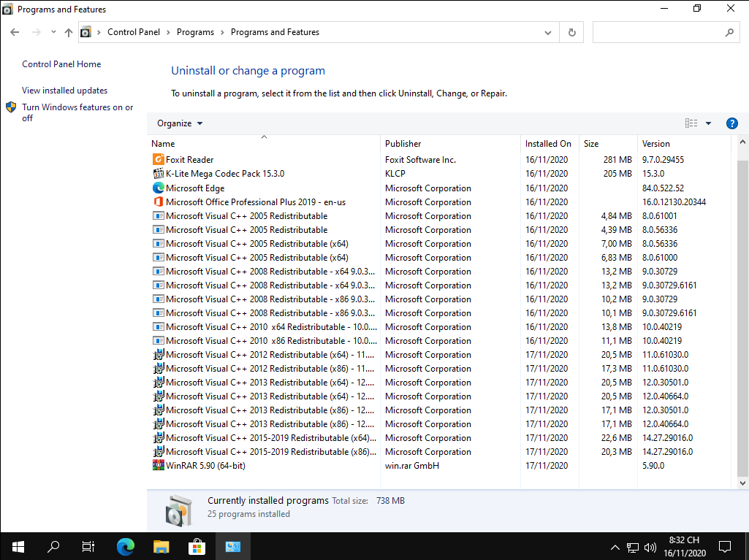Click the K-Lite Mega Codec Pack icon
The width and height of the screenshot is (749, 560).
[158, 173]
